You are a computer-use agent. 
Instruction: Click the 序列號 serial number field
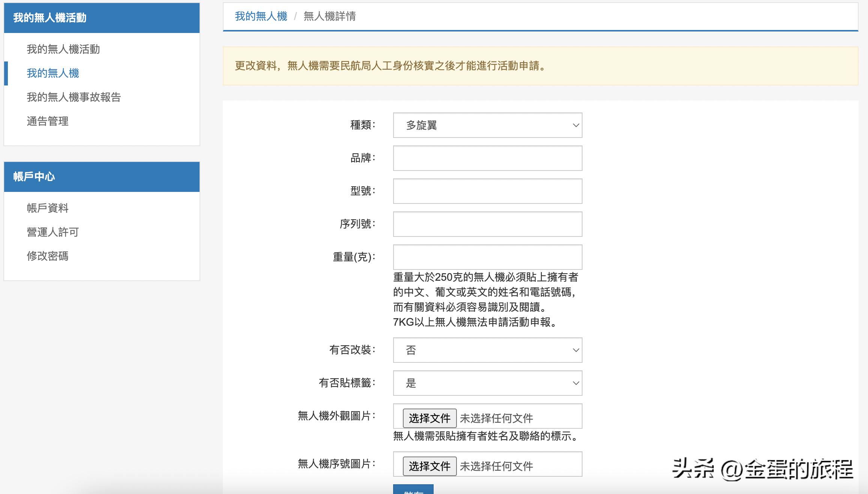pos(487,224)
